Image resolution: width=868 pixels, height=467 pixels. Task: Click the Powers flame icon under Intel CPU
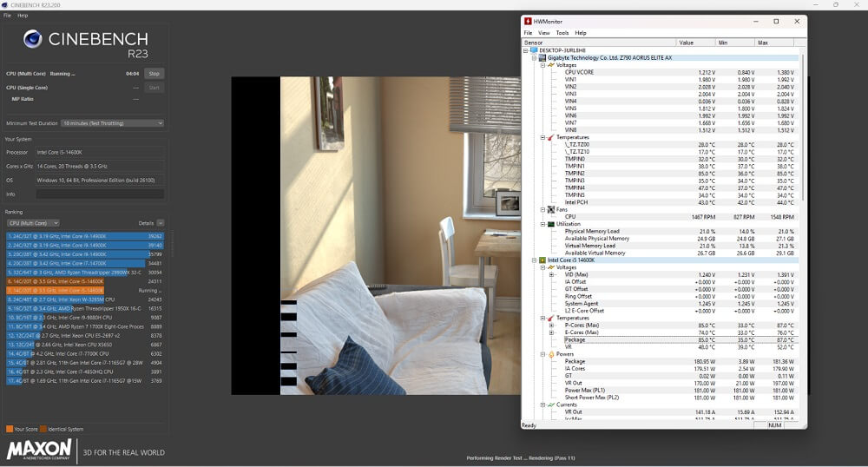[x=550, y=354]
